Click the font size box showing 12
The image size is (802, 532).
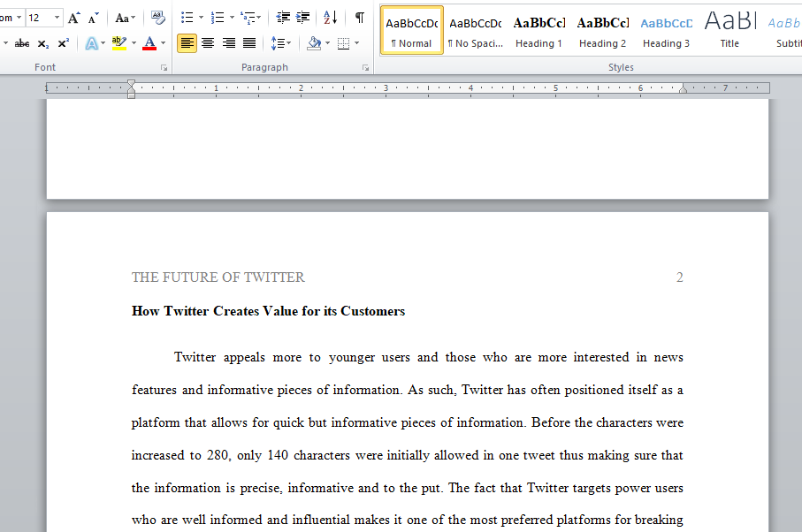tap(38, 18)
